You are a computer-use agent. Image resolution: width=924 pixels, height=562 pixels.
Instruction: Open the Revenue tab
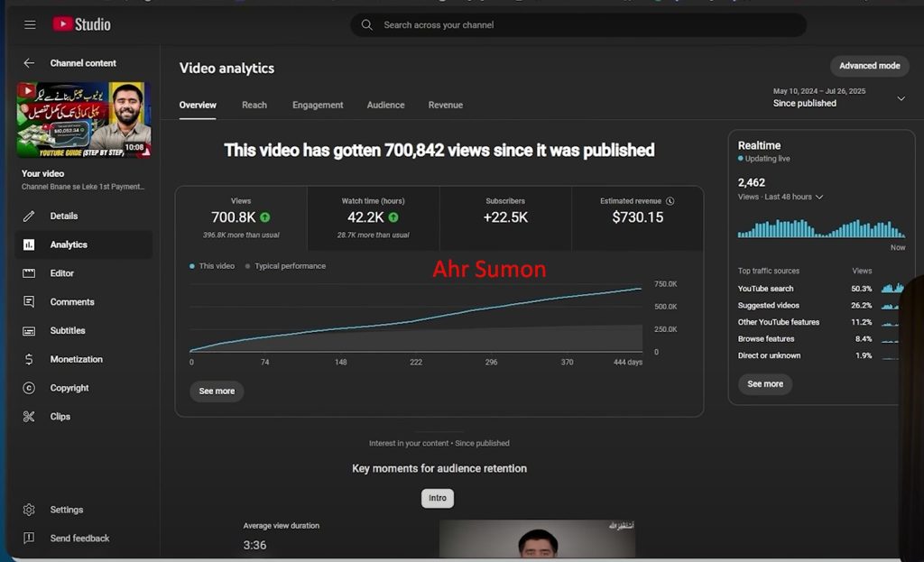pos(445,105)
